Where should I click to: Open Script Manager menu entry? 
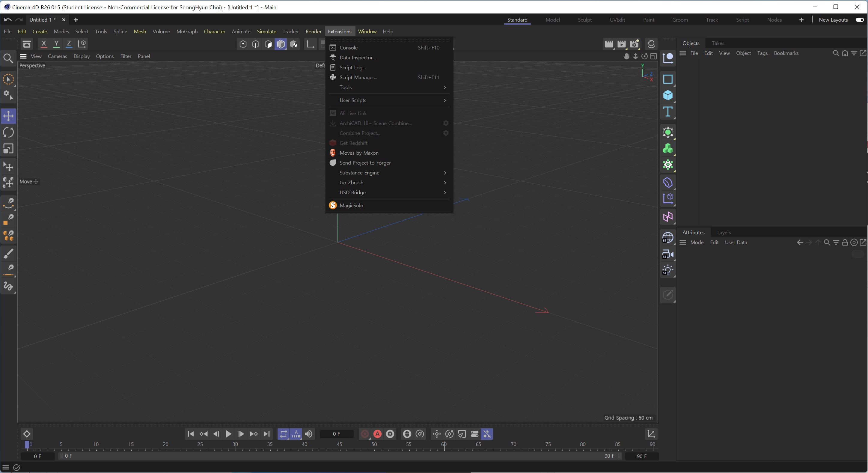(389, 78)
